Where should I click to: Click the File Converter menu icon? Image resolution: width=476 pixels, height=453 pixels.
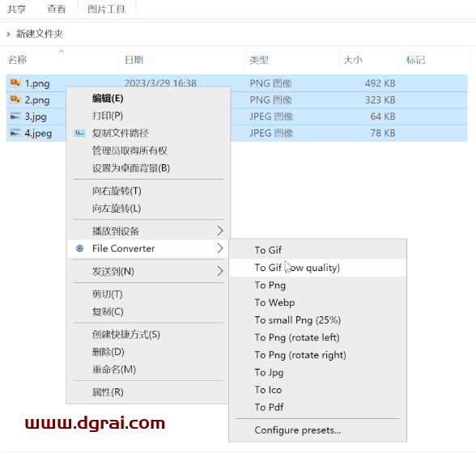tap(80, 248)
